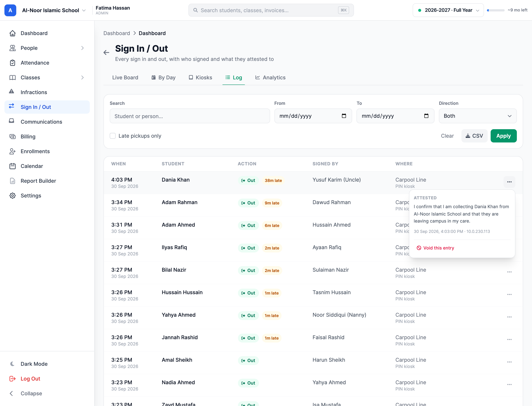Click the Attendance clipboard icon
The width and height of the screenshot is (532, 406).
(x=12, y=63)
